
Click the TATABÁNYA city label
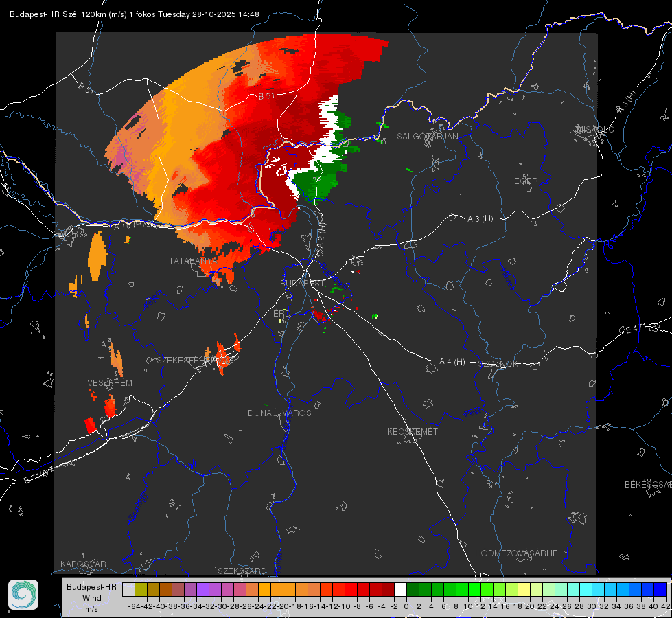[193, 261]
